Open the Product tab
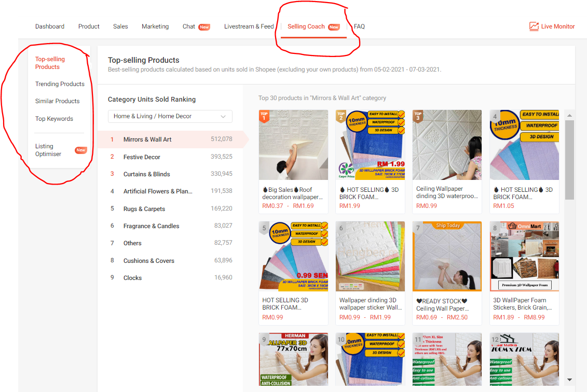 click(89, 26)
